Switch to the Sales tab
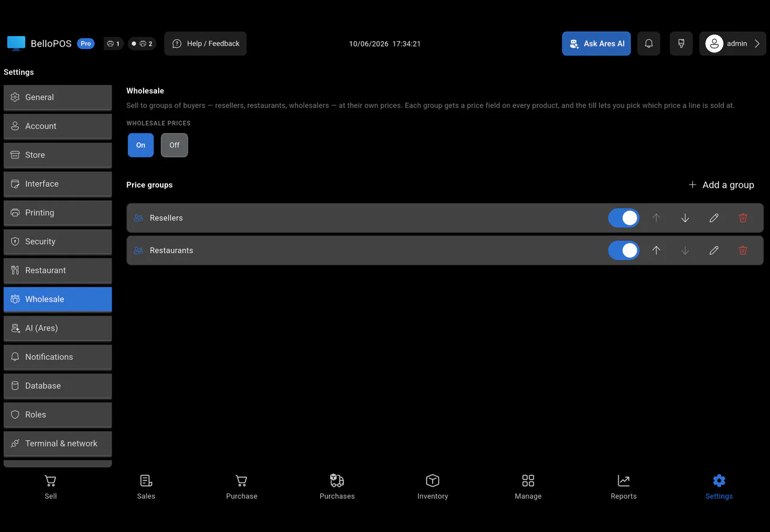This screenshot has height=532, width=770. click(x=146, y=487)
